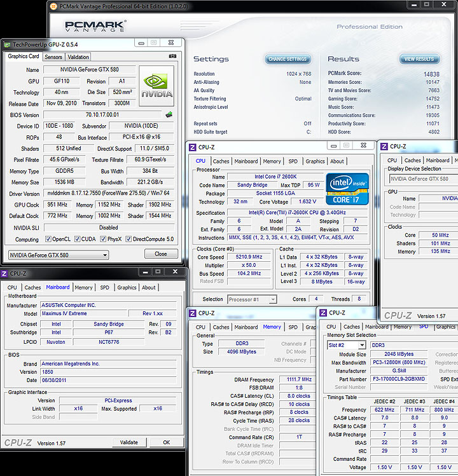The image size is (458, 476).
Task: Click the Close button in GPU-Z
Action: point(161,254)
